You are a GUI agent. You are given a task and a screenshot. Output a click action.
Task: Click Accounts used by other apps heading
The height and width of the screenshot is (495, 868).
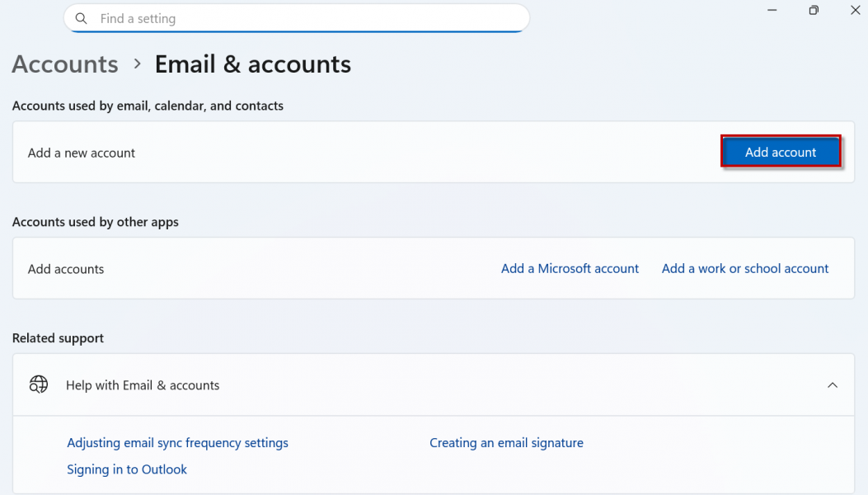(96, 222)
